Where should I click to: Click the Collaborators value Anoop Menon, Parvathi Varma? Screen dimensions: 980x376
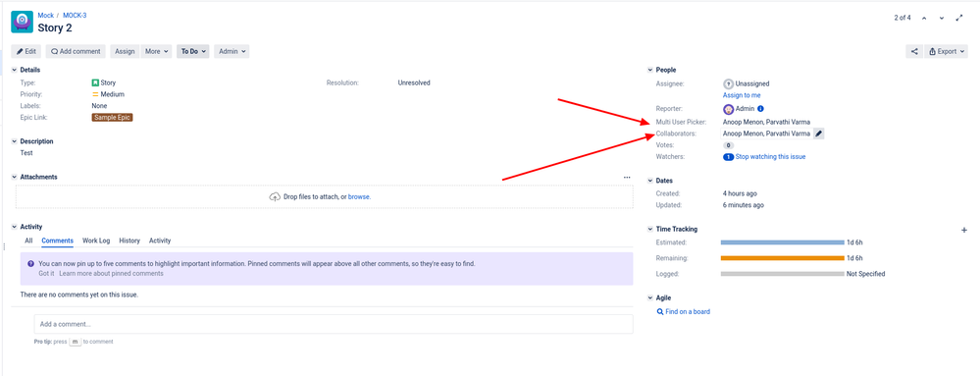pyautogui.click(x=766, y=134)
